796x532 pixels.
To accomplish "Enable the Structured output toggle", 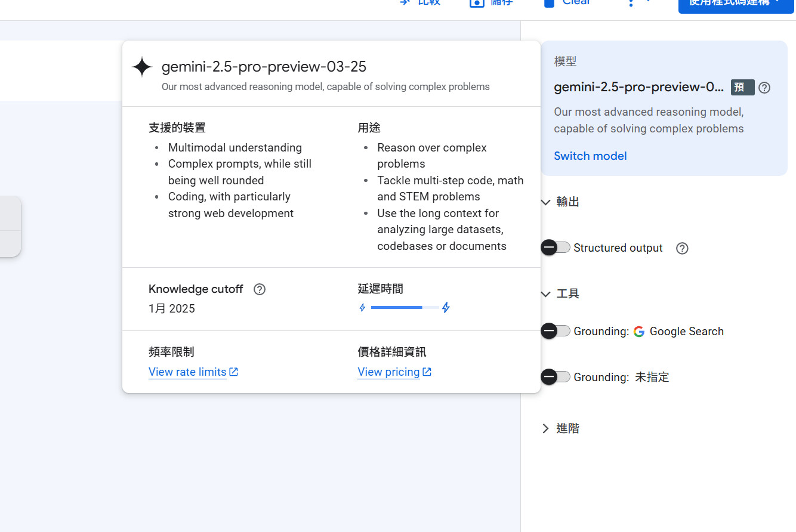I will tap(556, 248).
